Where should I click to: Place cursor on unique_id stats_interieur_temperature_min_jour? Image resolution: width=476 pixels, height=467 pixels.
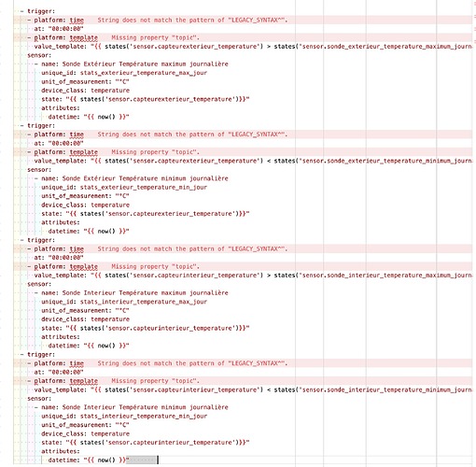(x=124, y=417)
